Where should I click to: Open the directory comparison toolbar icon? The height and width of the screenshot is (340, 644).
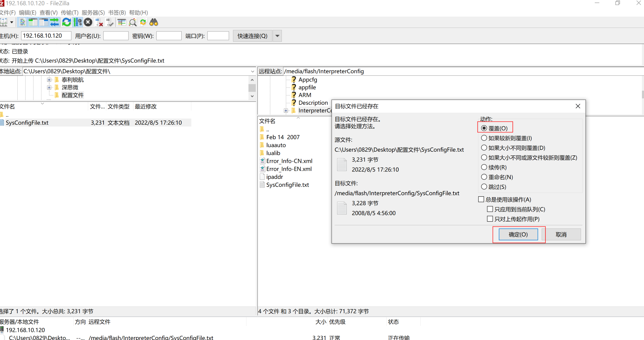[122, 22]
